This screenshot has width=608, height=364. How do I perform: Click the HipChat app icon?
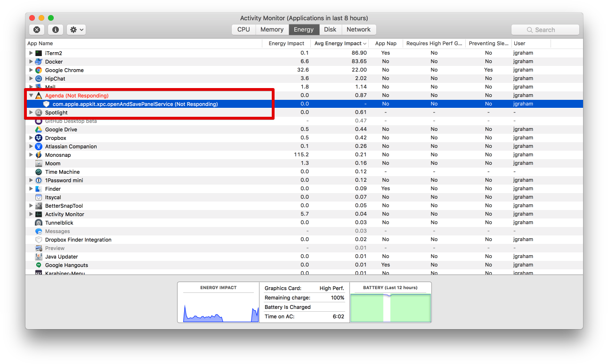click(x=39, y=79)
